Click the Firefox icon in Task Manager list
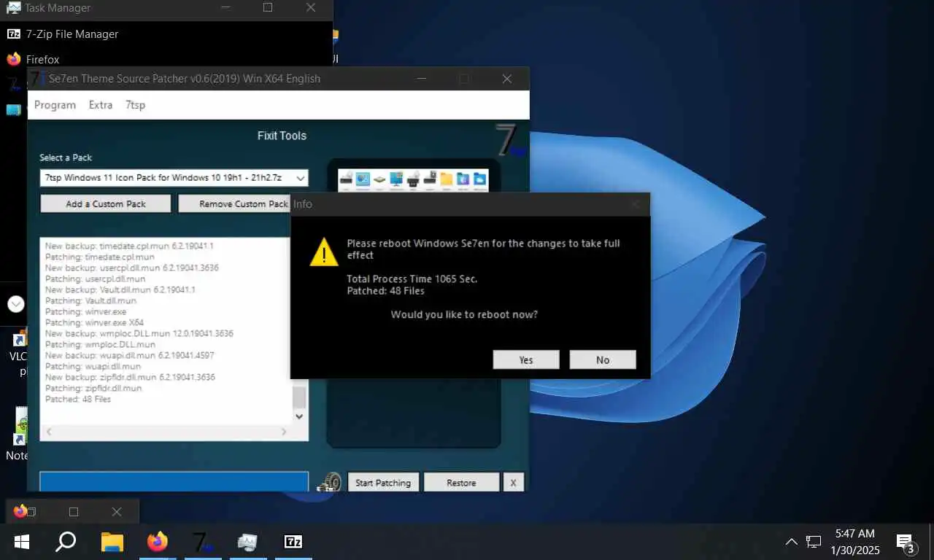Screen dimensions: 934x560 click(13, 59)
